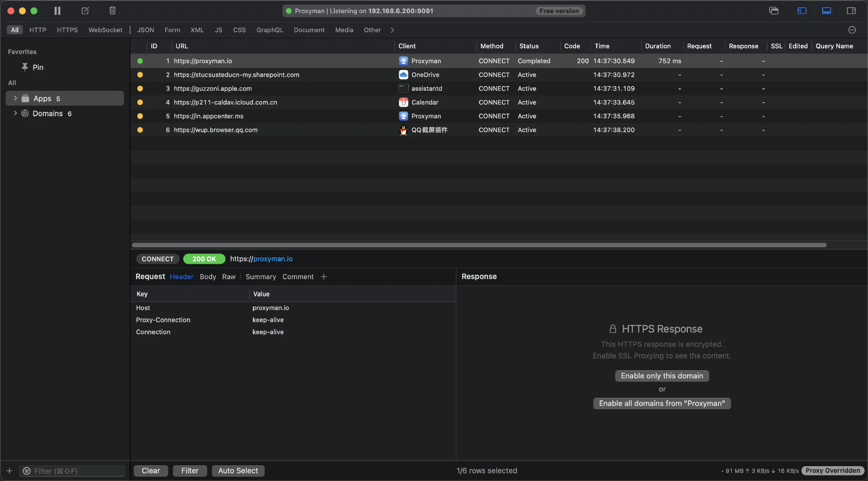
Task: Pause recording with the pause icon
Action: [x=57, y=11]
